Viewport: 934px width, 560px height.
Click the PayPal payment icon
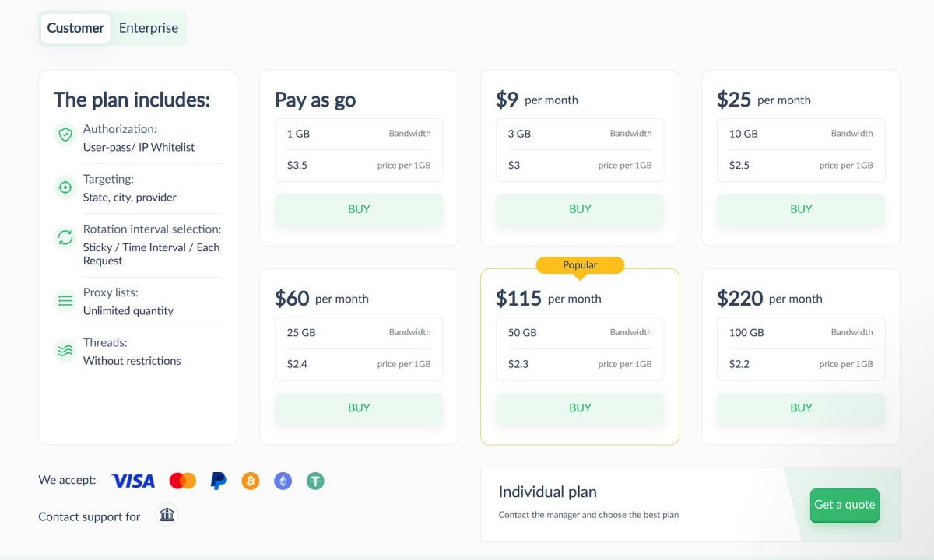(219, 481)
